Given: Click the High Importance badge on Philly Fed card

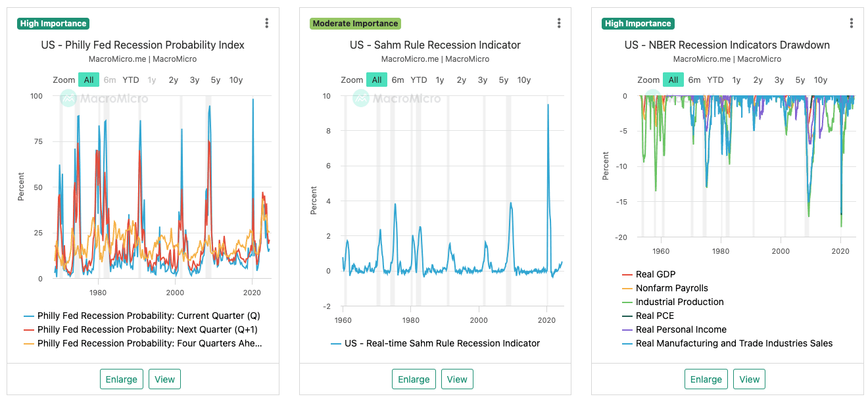Looking at the screenshot, I should tap(53, 24).
